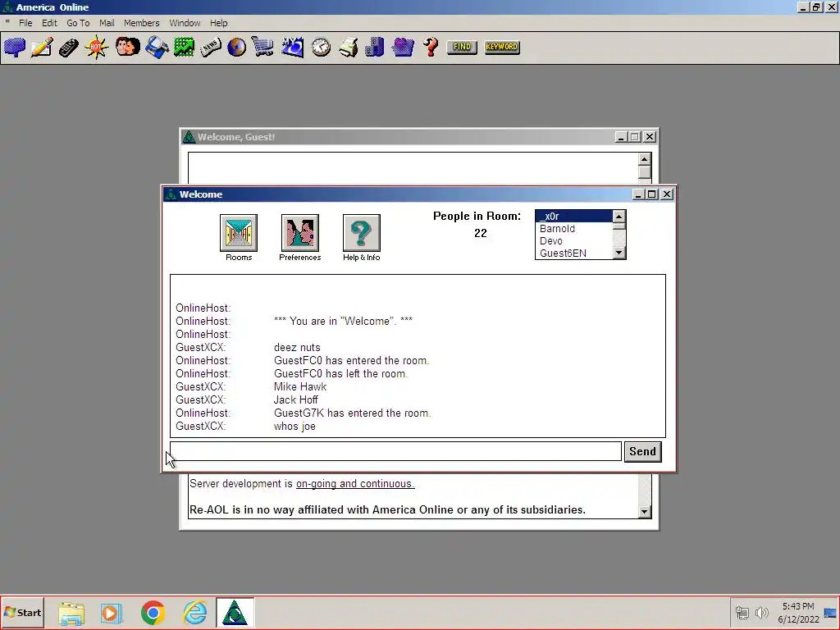Viewport: 840px width, 630px height.
Task: Select _x0r in the people list
Action: [x=573, y=216]
